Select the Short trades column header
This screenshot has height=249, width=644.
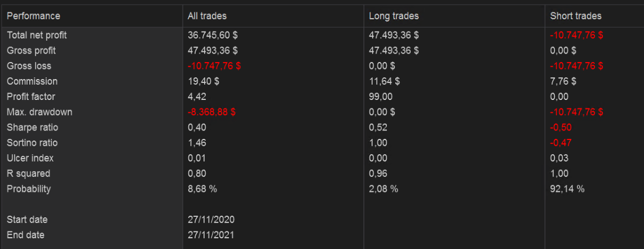[x=576, y=16]
